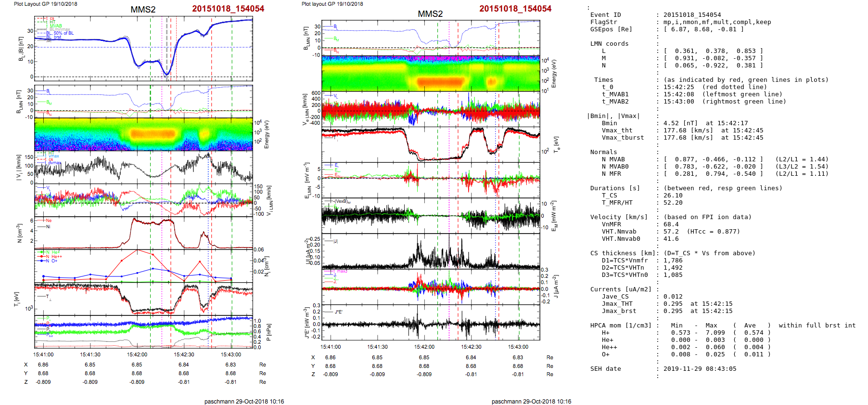Click the 'GSEpos [Re]' label

[611, 29]
